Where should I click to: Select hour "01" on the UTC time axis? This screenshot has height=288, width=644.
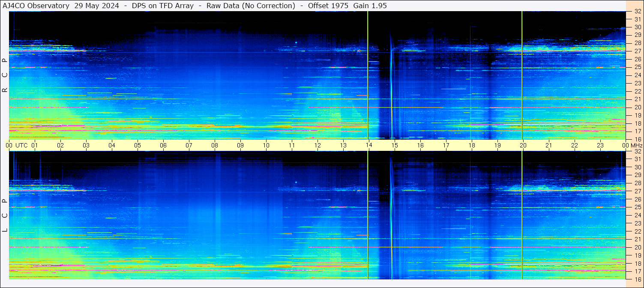[x=35, y=145]
